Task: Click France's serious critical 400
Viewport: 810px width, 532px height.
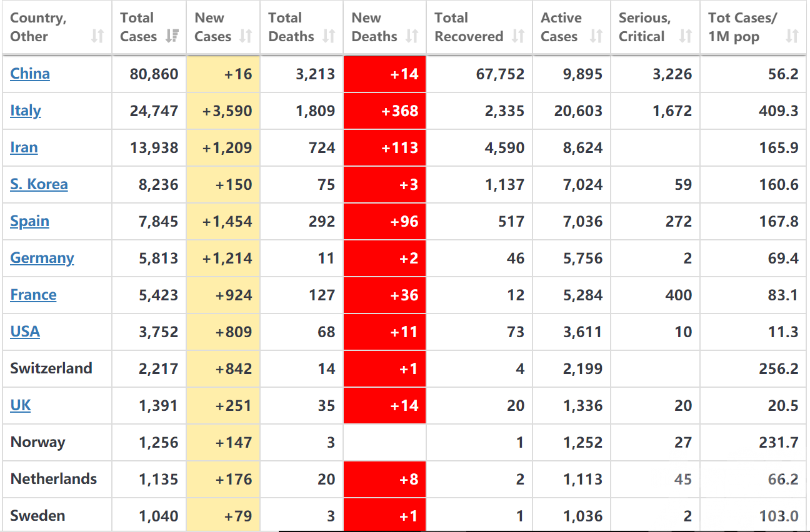Action: (x=679, y=295)
